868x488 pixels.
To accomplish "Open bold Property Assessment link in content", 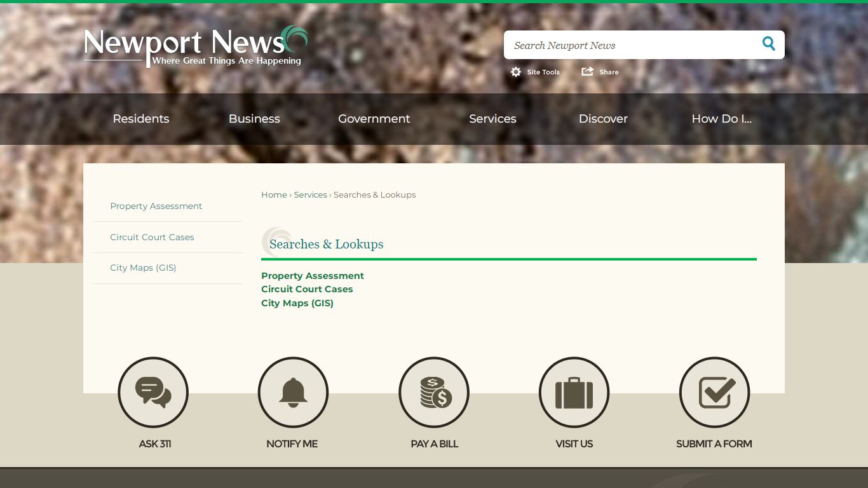I will tap(313, 276).
